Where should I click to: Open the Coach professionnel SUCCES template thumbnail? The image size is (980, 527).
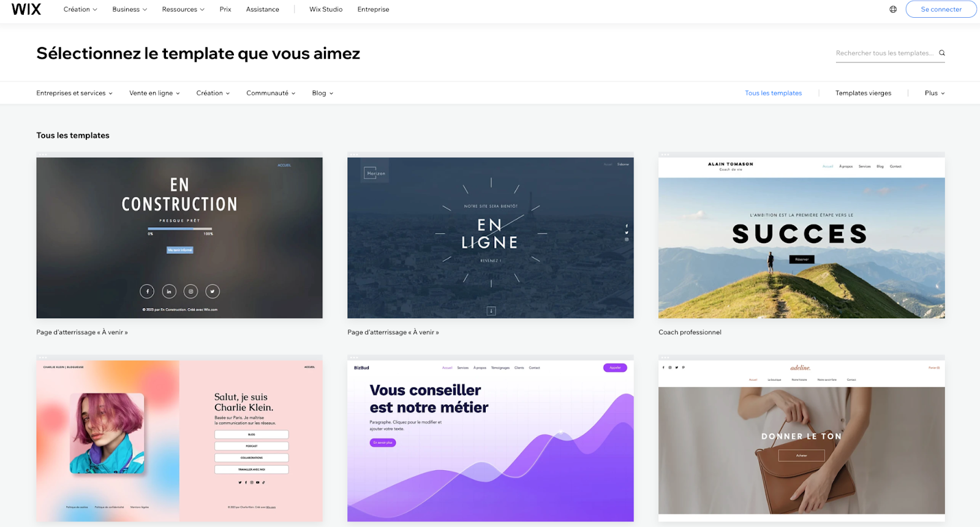[x=801, y=237]
